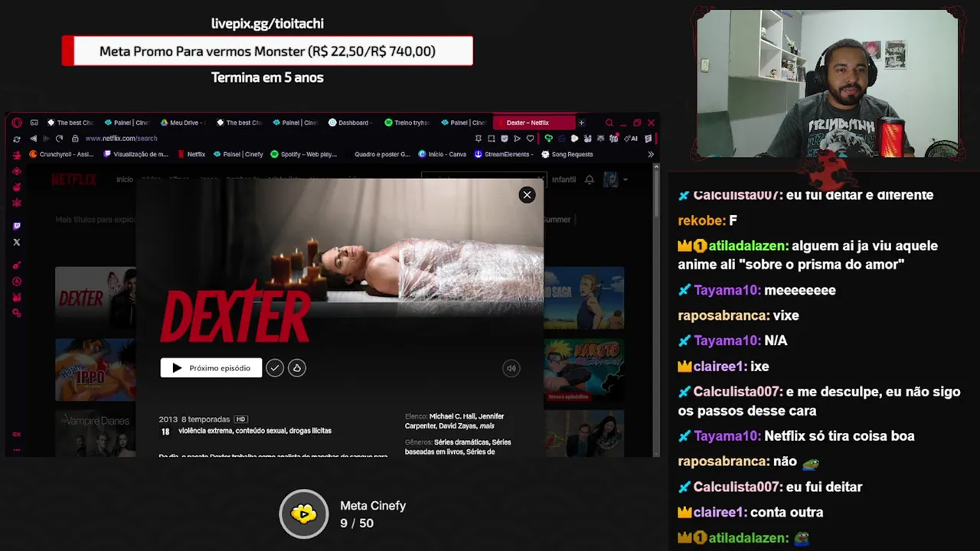
Task: Reload the current Netflix page
Action: 59,139
